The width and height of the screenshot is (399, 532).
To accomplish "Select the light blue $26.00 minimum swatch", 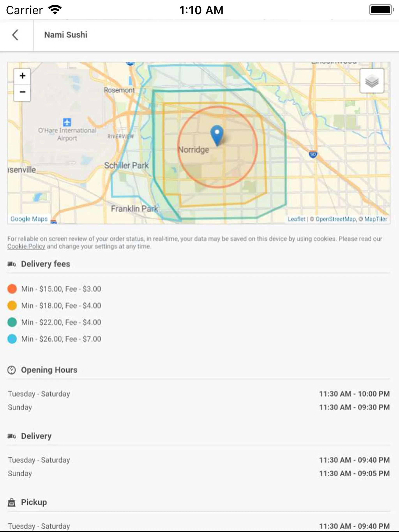I will (x=12, y=339).
